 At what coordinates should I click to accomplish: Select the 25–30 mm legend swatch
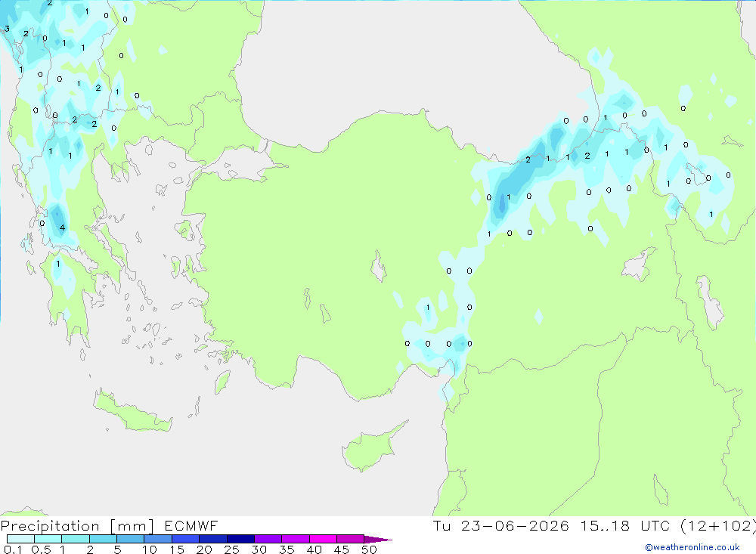click(240, 539)
